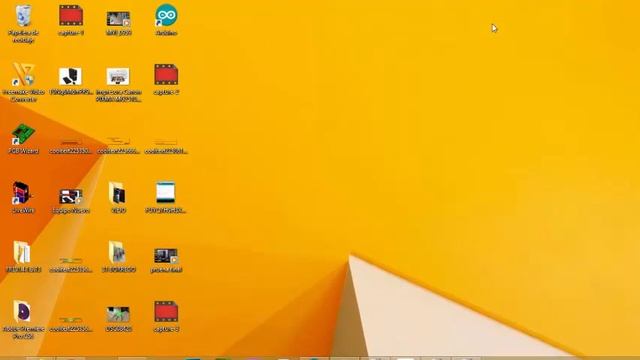Image resolution: width=640 pixels, height=360 pixels.
Task: Open the Adobe Premiere Pro folder
Action: pos(22,311)
